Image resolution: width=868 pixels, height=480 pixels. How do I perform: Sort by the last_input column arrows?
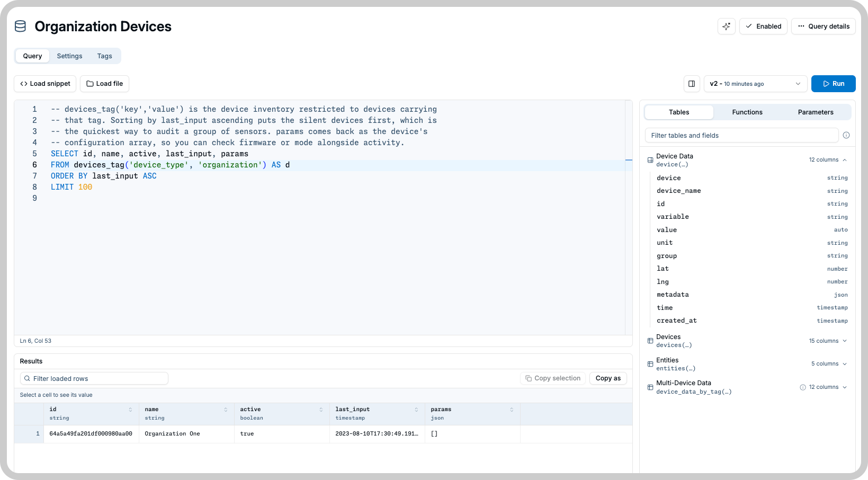(416, 410)
